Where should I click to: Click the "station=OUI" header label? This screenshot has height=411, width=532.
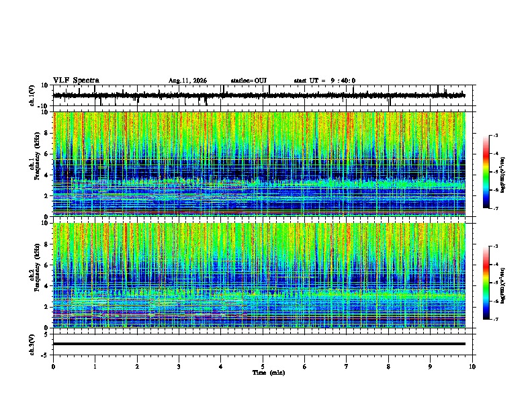(x=249, y=81)
